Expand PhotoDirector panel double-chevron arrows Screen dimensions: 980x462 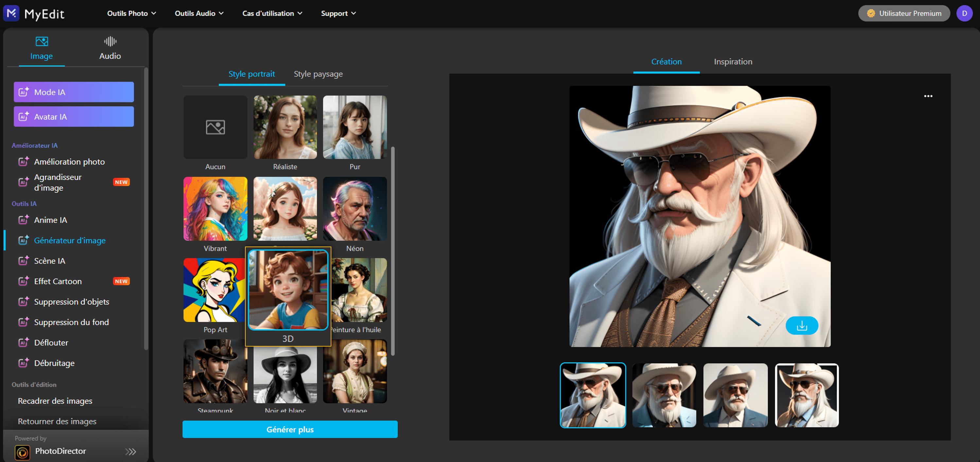(x=131, y=451)
